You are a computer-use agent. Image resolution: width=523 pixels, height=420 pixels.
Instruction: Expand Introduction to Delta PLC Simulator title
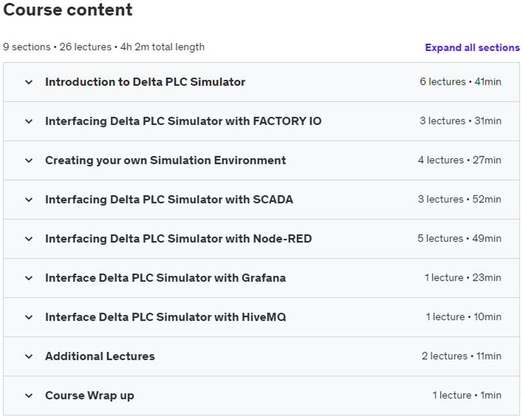145,83
